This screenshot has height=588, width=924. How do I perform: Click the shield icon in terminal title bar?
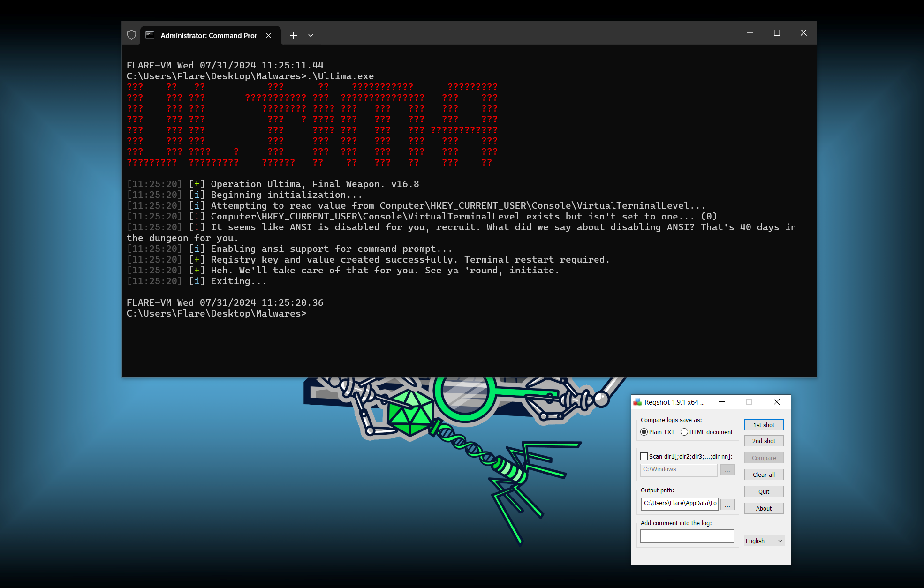click(132, 35)
